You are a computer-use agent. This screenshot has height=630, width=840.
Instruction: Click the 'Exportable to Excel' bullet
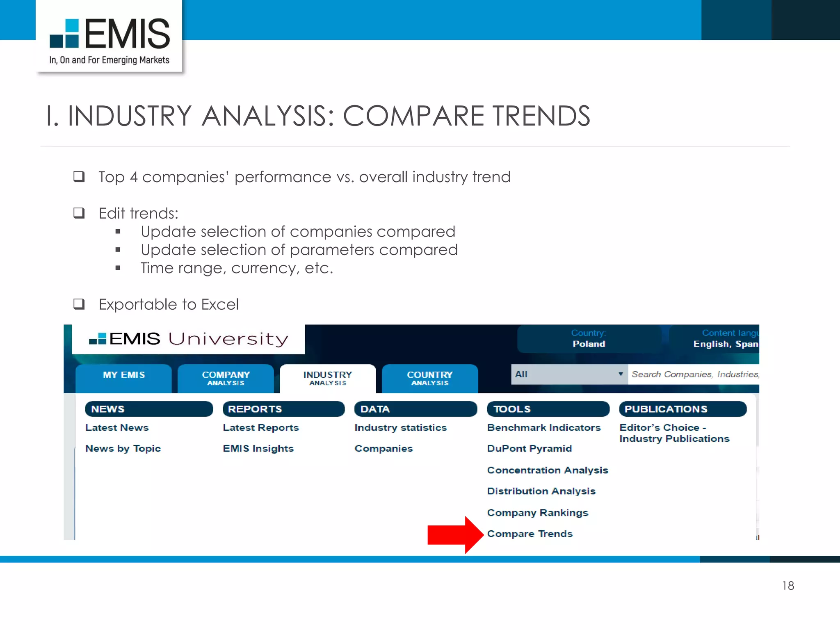tap(169, 304)
